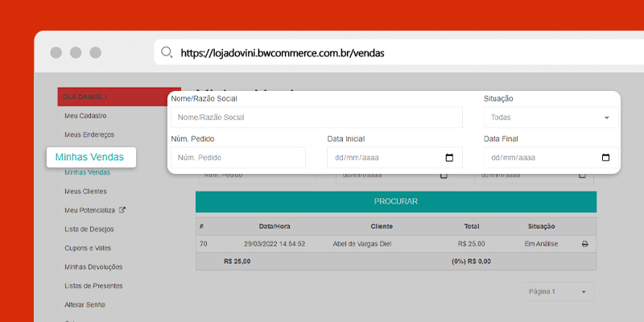The width and height of the screenshot is (644, 322).
Task: Open Lista de Desejos in the sidebar
Action: (x=89, y=229)
